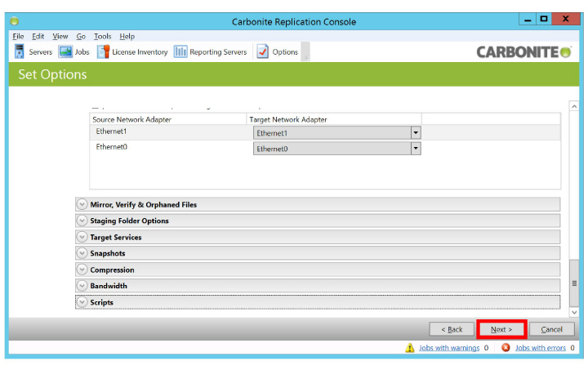Click the yellow warning icon
The height and width of the screenshot is (370, 588).
tap(409, 348)
